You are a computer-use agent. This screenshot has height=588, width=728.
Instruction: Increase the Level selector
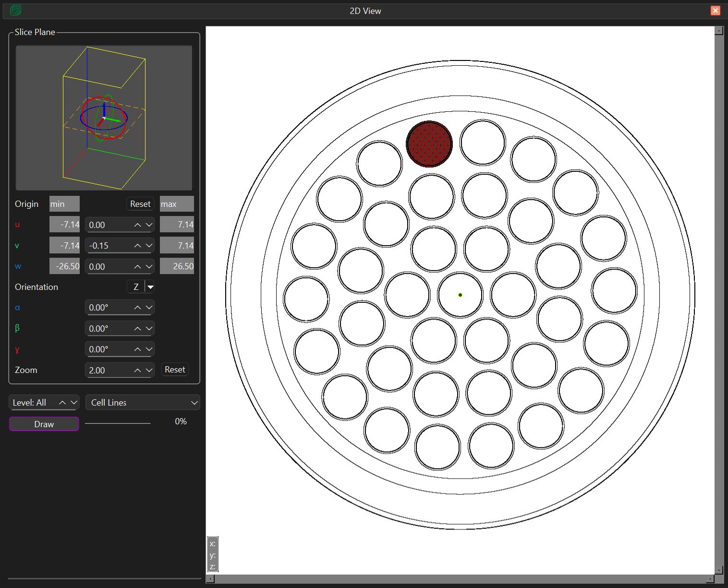62,402
